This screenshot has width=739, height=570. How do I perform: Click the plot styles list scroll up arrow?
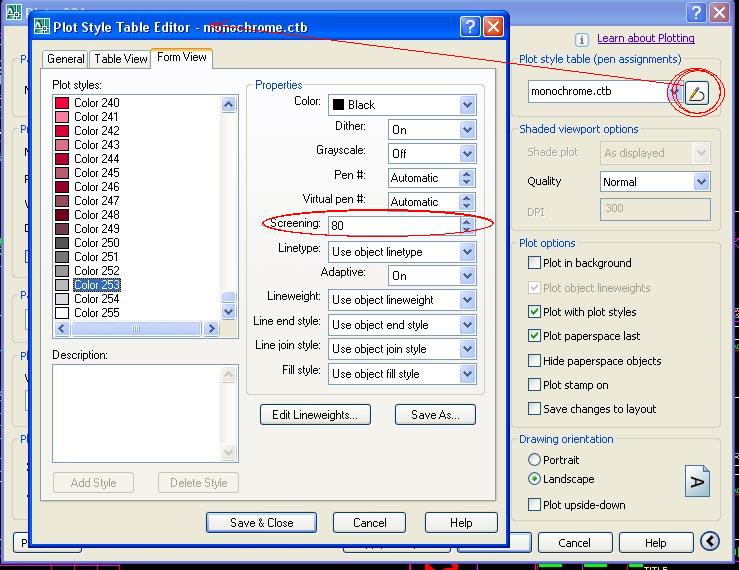coord(229,104)
